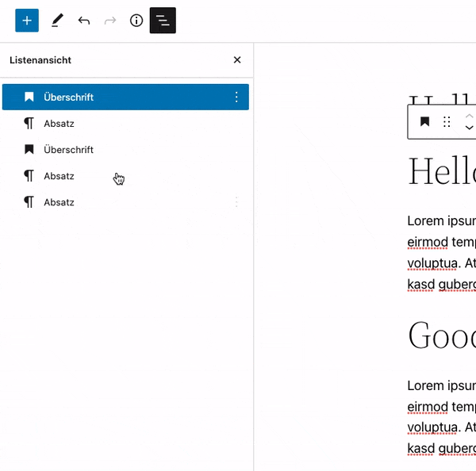
Task: Open options for the selected Überschrift
Action: click(x=236, y=98)
